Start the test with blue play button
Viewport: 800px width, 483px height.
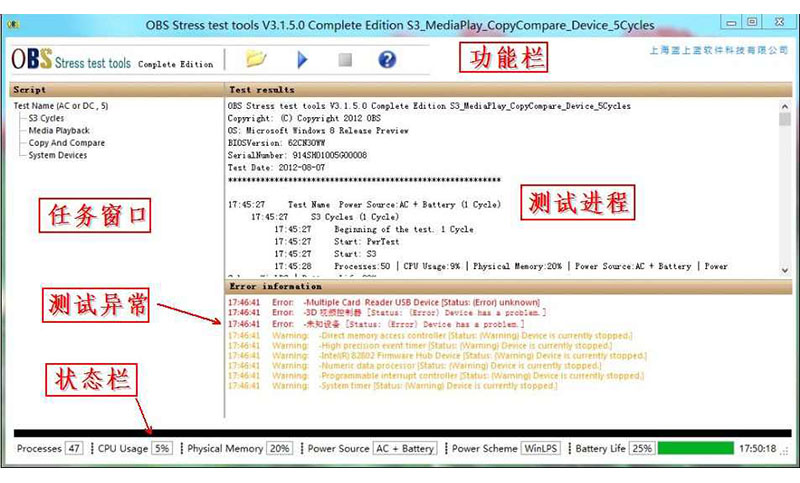(302, 60)
